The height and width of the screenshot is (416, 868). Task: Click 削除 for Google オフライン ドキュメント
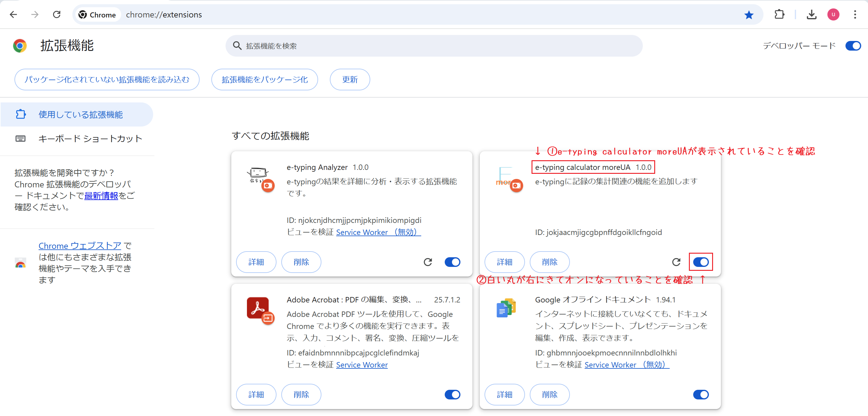(550, 394)
